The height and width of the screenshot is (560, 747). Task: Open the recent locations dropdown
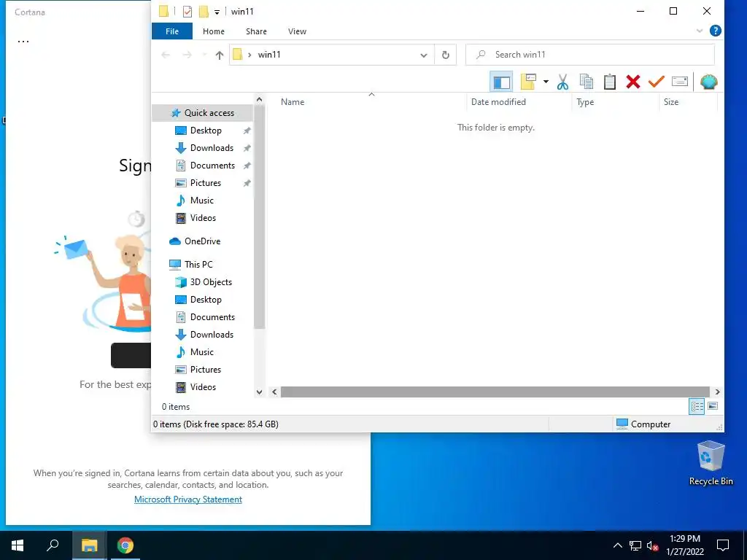204,55
